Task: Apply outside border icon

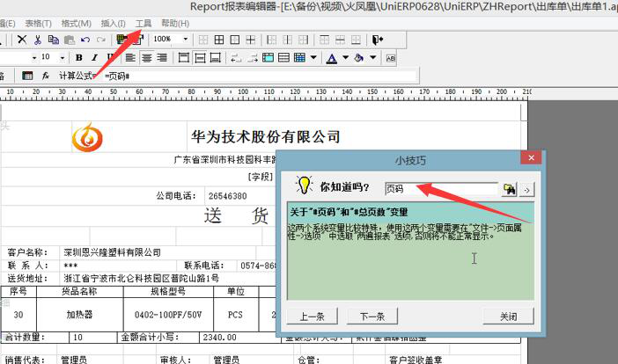Action: [235, 40]
